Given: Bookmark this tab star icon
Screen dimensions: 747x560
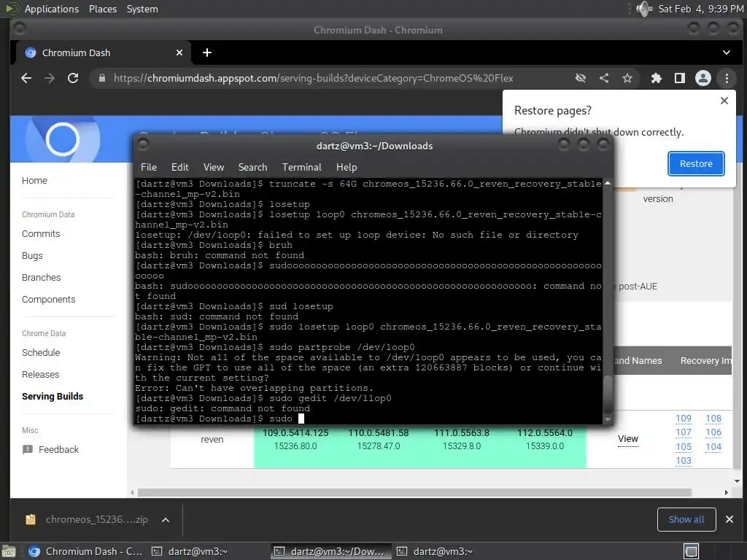Looking at the screenshot, I should click(627, 78).
